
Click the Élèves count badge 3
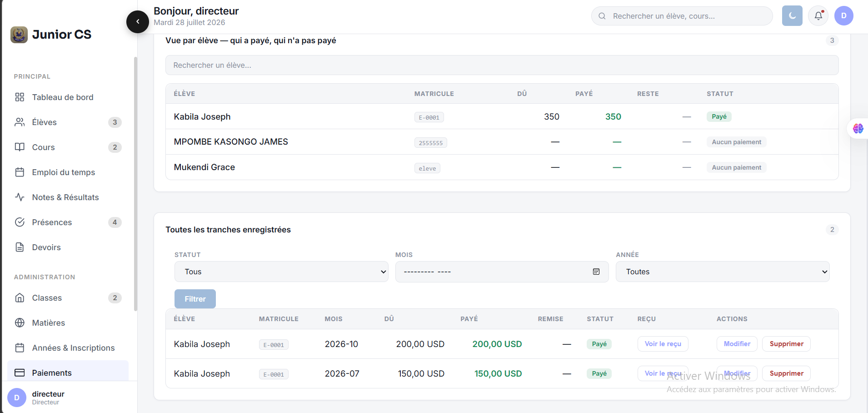coord(115,122)
